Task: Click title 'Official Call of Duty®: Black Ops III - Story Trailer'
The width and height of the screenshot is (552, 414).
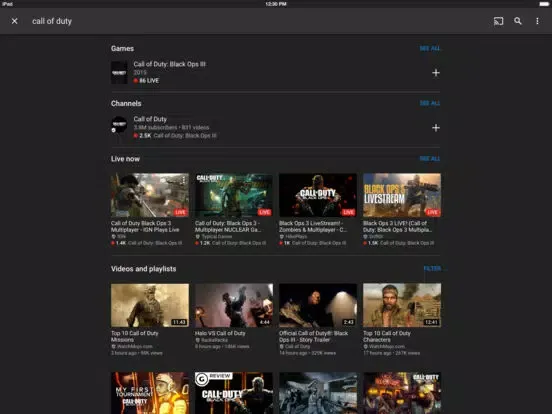Action: pyautogui.click(x=314, y=336)
